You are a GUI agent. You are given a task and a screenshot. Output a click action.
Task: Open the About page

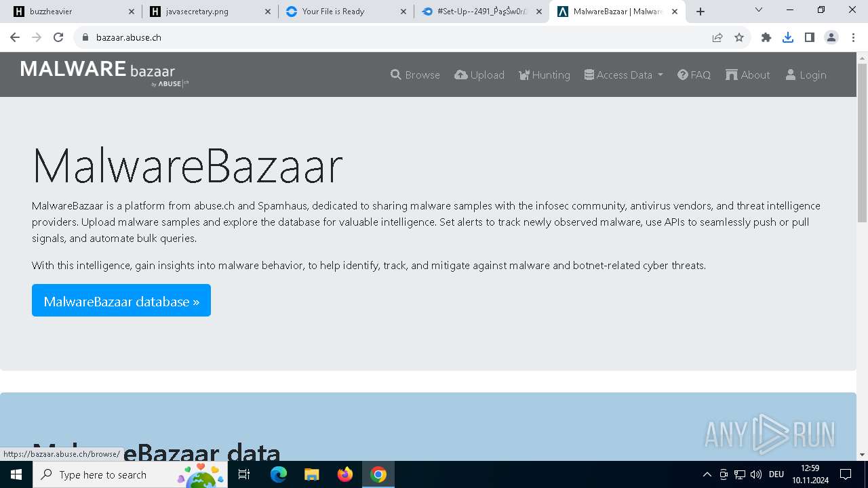[x=747, y=75]
